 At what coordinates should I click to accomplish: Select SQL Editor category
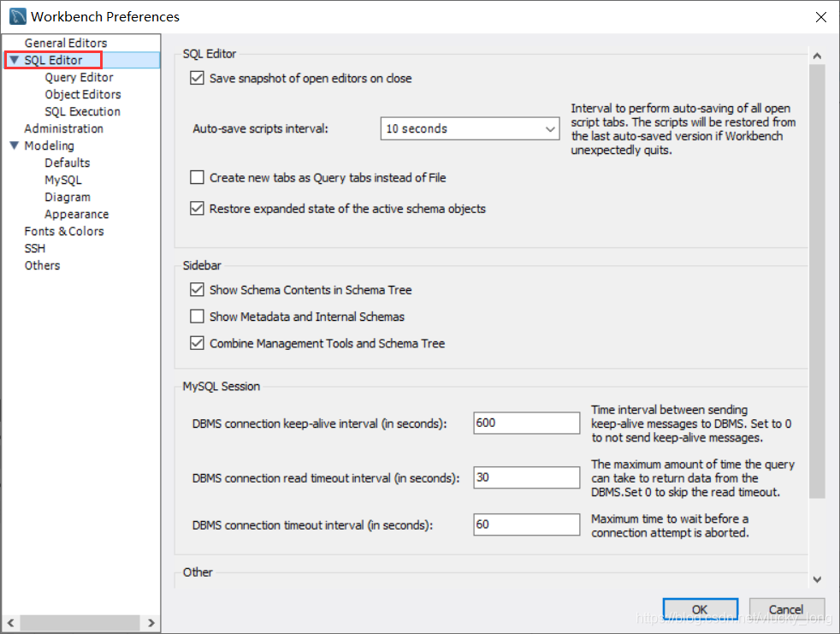tap(54, 60)
